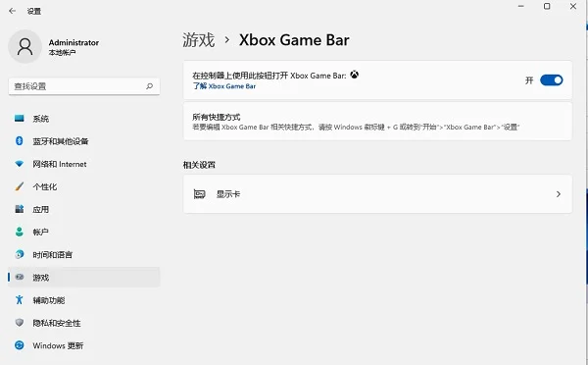
Task: Click the gamepad icon next to 游戏
Action: (20, 277)
